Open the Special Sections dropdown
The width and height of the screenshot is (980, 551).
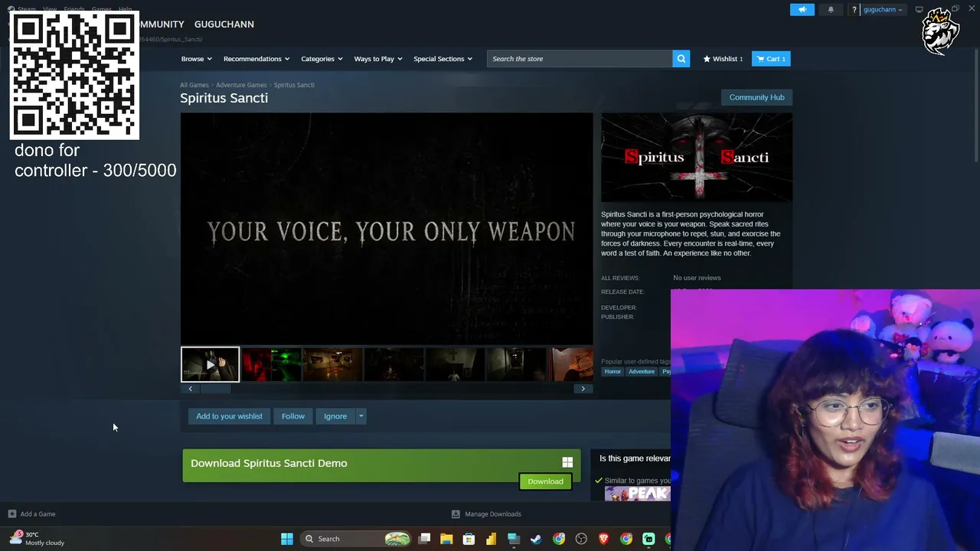tap(443, 59)
